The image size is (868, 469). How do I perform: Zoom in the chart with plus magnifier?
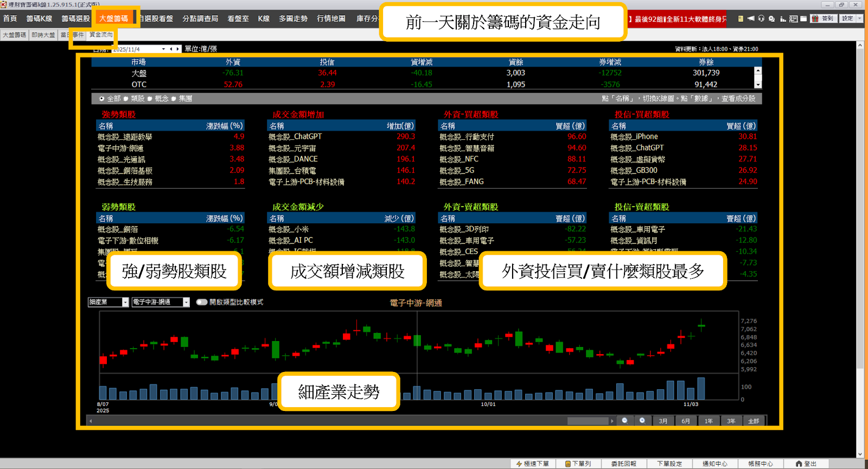click(642, 421)
